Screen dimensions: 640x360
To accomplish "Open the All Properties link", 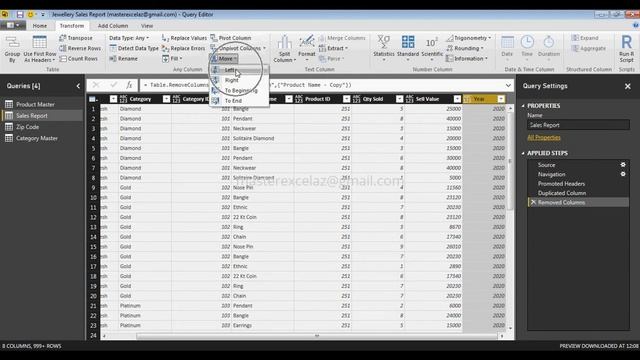I will [x=544, y=138].
